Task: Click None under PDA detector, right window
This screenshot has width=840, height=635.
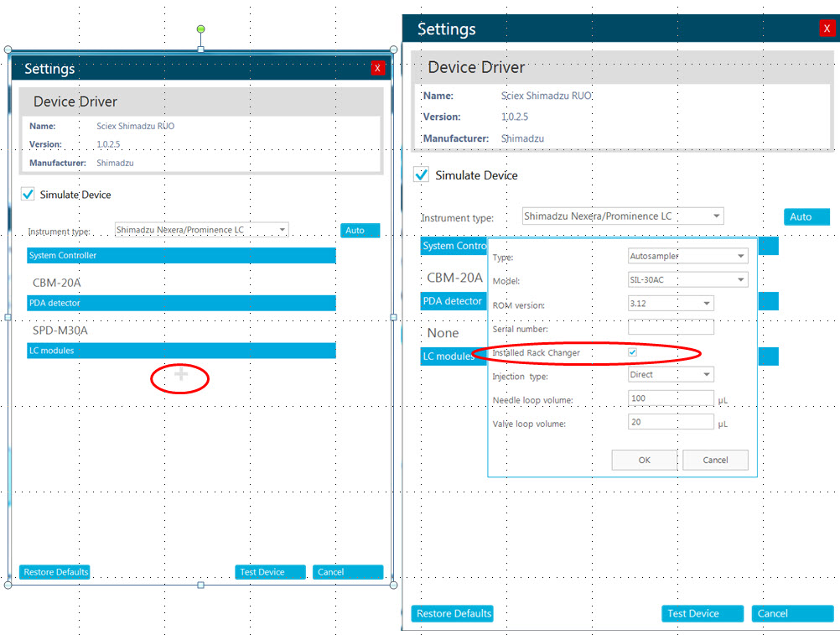Action: coord(443,333)
